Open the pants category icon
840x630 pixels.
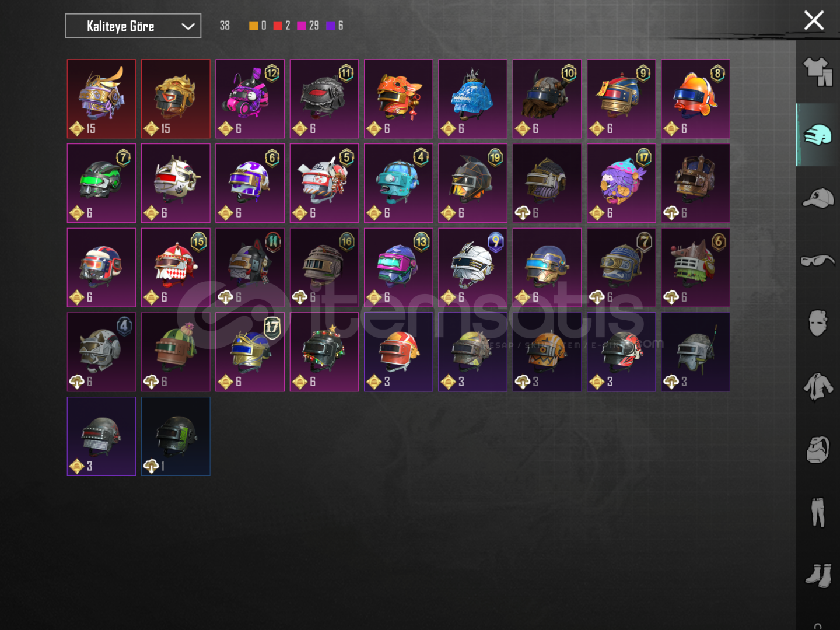coord(818,512)
